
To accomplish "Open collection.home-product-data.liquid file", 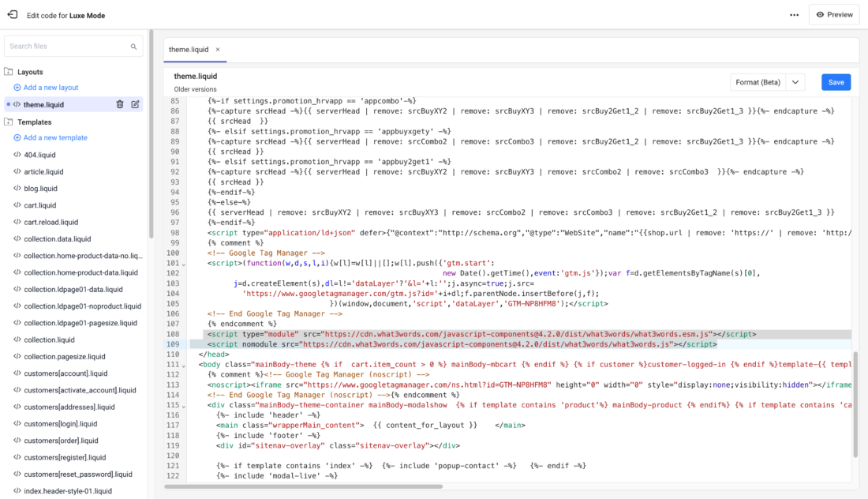I will pos(80,272).
